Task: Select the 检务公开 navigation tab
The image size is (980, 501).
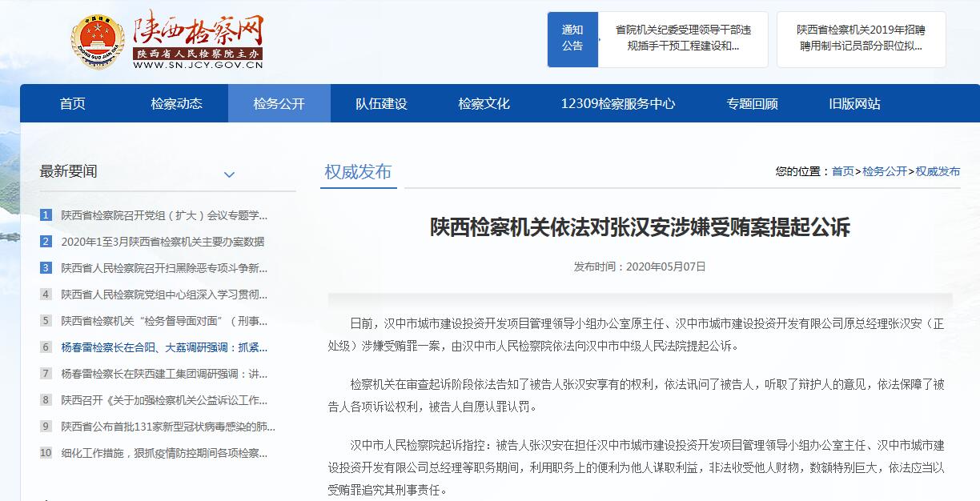Action: pyautogui.click(x=279, y=103)
